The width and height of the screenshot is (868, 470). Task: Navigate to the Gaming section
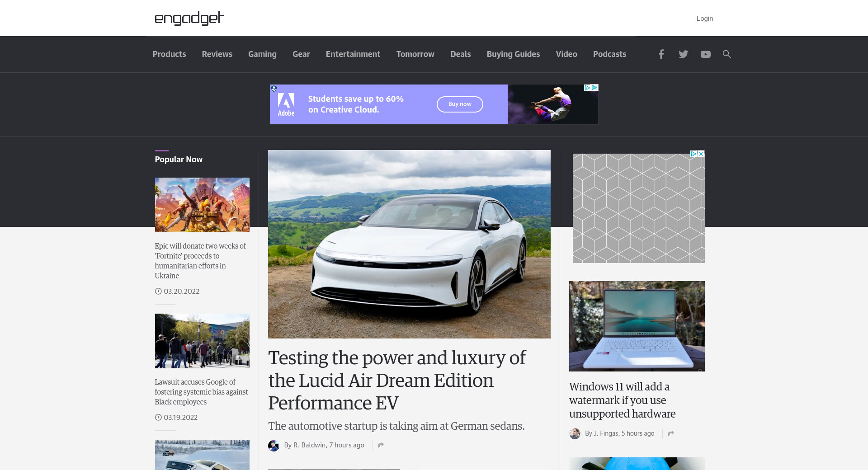pyautogui.click(x=262, y=54)
